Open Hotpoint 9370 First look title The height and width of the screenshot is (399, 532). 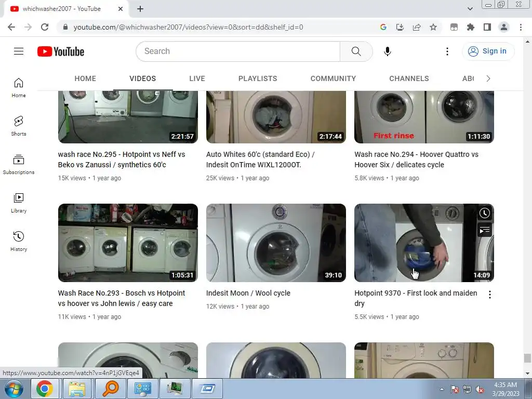(416, 298)
